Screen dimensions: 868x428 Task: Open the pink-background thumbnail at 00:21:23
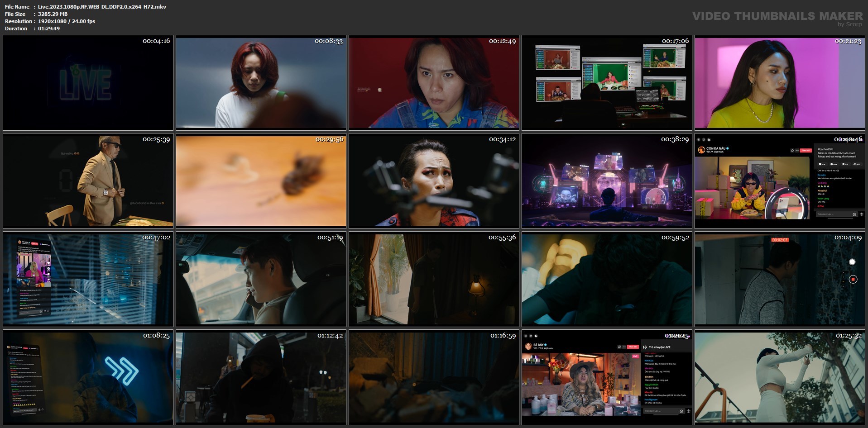pos(780,83)
